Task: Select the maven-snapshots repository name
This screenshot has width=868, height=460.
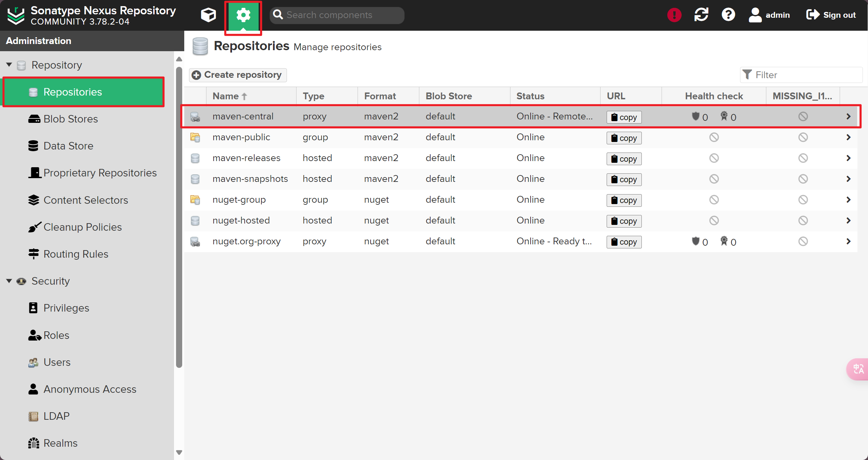Action: [x=250, y=179]
